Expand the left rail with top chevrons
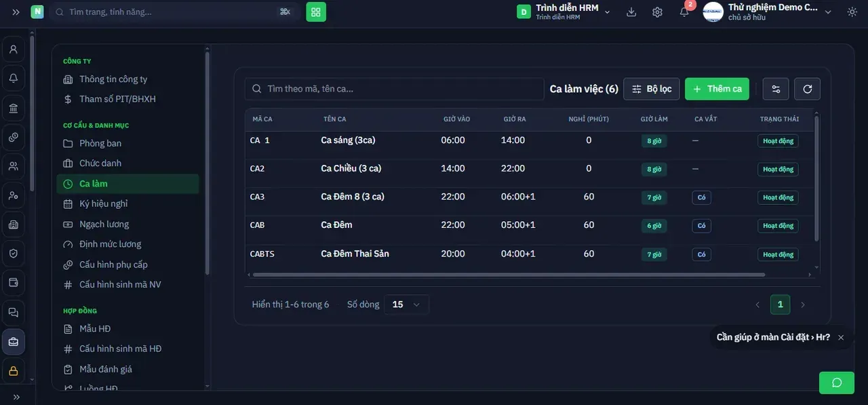 click(16, 12)
